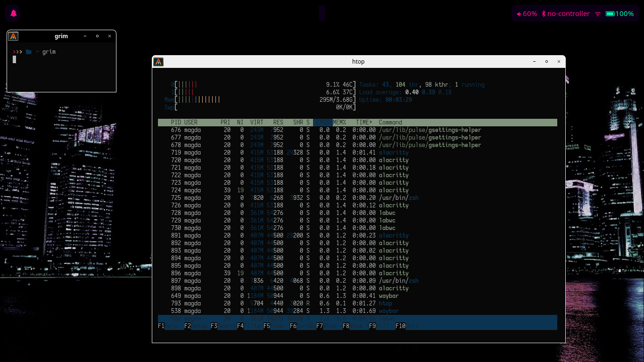Click the Wi-Fi icon in the system tray
The image size is (644, 362).
597,14
